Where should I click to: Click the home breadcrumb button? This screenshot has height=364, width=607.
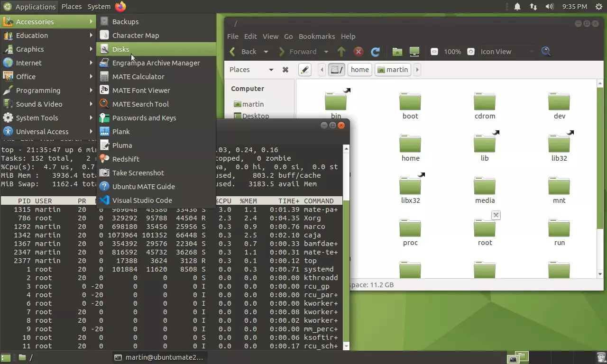pyautogui.click(x=359, y=70)
